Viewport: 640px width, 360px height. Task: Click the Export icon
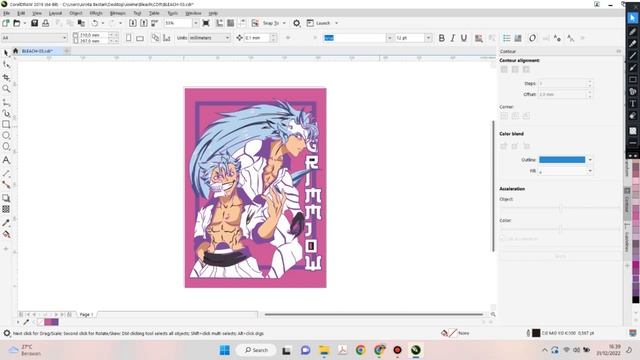[x=144, y=23]
